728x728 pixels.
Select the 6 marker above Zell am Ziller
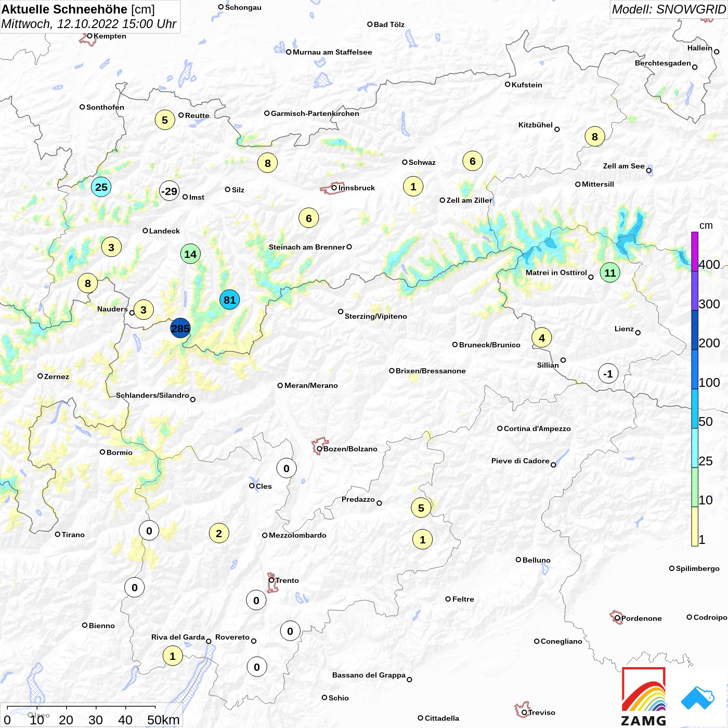click(473, 161)
